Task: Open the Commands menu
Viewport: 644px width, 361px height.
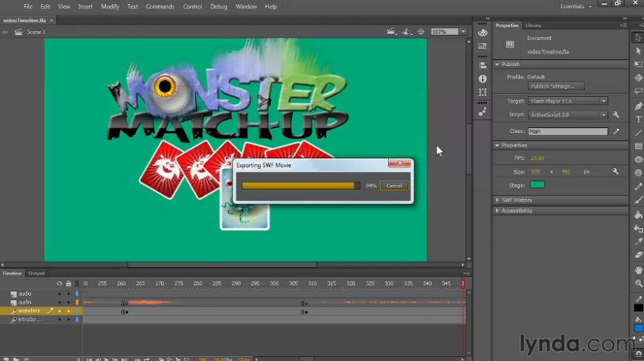Action: click(x=160, y=7)
